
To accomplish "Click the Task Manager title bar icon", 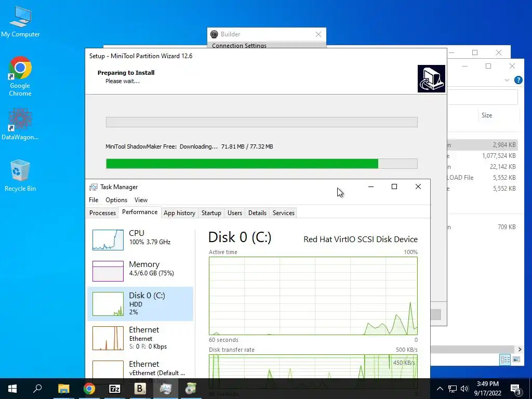I will point(94,187).
